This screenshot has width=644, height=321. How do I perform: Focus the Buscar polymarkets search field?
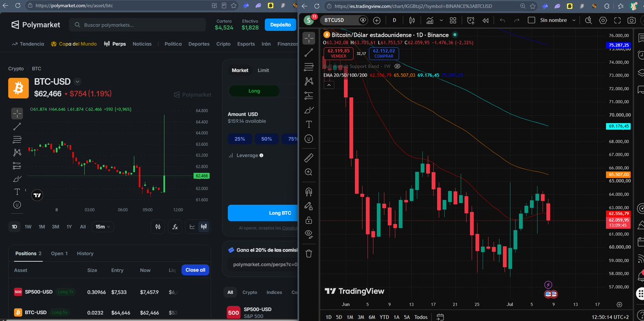point(137,25)
